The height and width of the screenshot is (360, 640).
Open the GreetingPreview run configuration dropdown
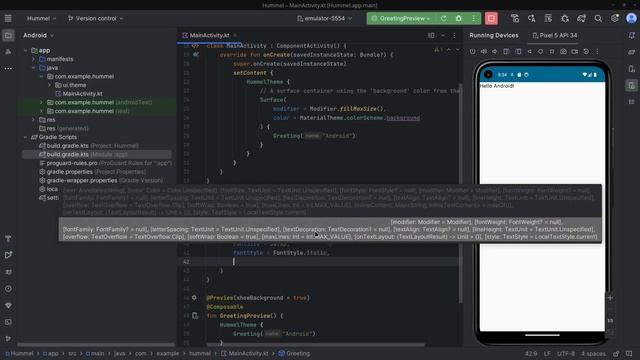click(402, 18)
